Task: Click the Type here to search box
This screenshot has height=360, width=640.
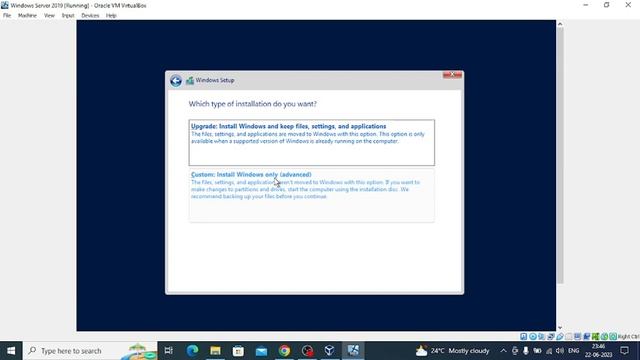Action: [90, 351]
